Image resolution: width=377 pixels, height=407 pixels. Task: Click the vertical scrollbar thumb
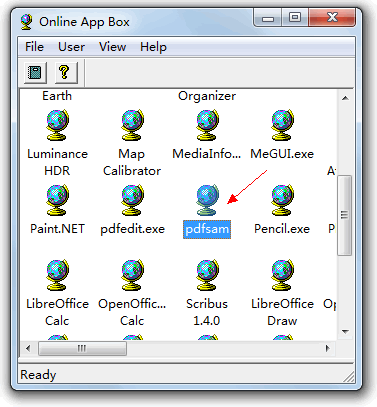coord(345,215)
